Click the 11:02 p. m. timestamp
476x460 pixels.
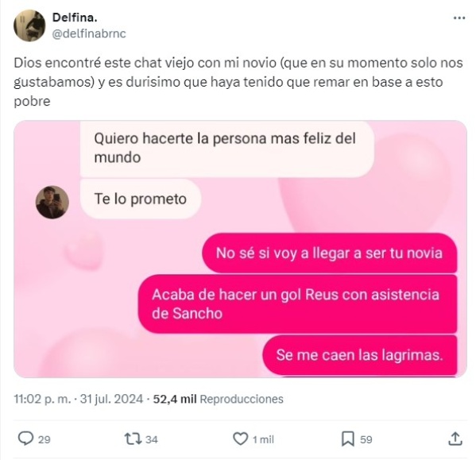tap(42, 399)
